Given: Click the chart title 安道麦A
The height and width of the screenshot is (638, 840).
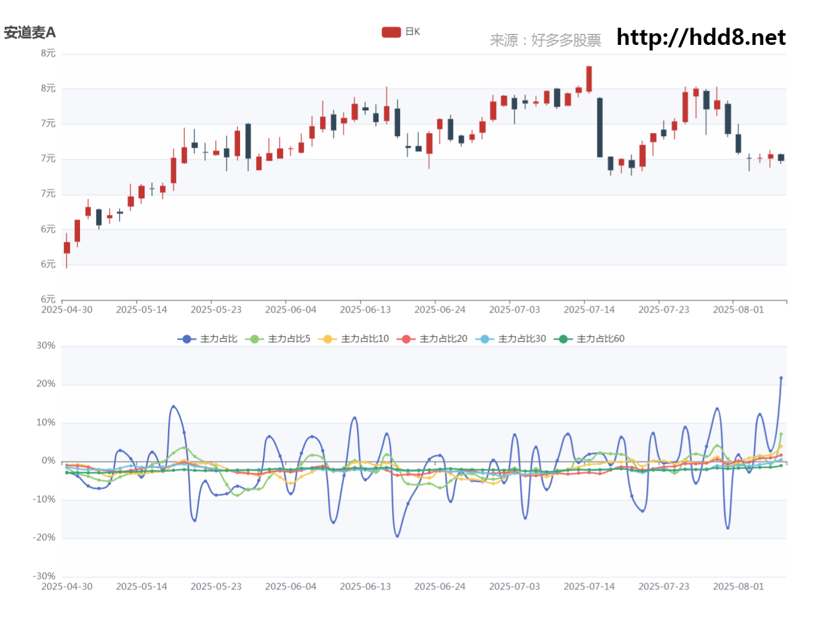Looking at the screenshot, I should [x=30, y=32].
